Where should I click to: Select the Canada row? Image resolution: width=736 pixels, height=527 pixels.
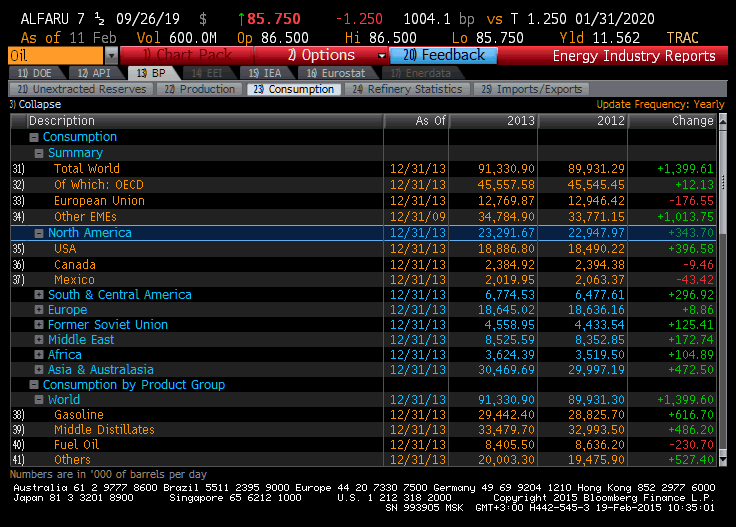[x=363, y=265]
